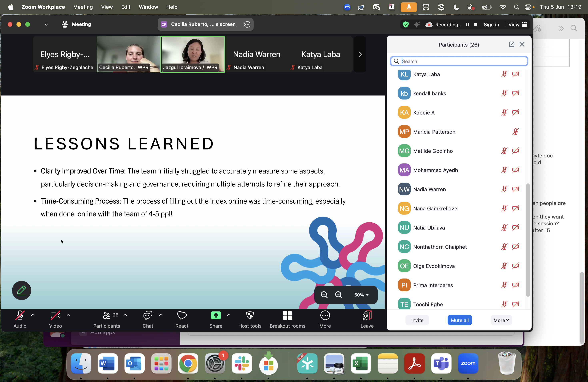Expand Video options caret
The height and width of the screenshot is (382, 588).
tap(68, 315)
